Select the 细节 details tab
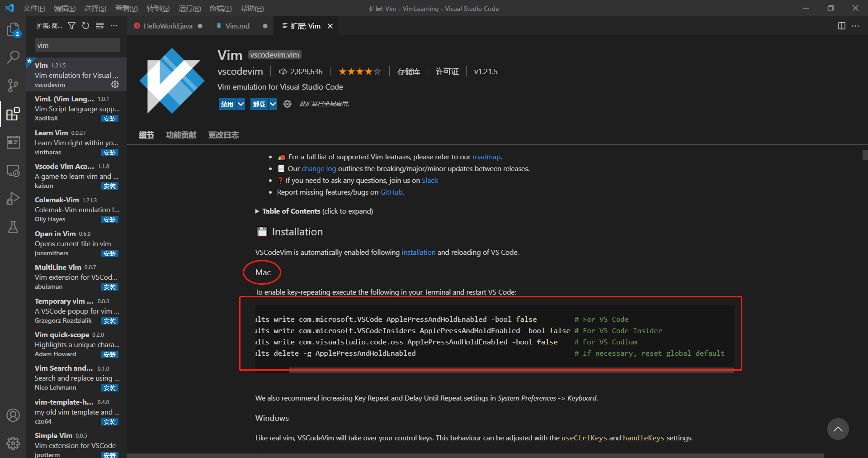 [x=146, y=135]
